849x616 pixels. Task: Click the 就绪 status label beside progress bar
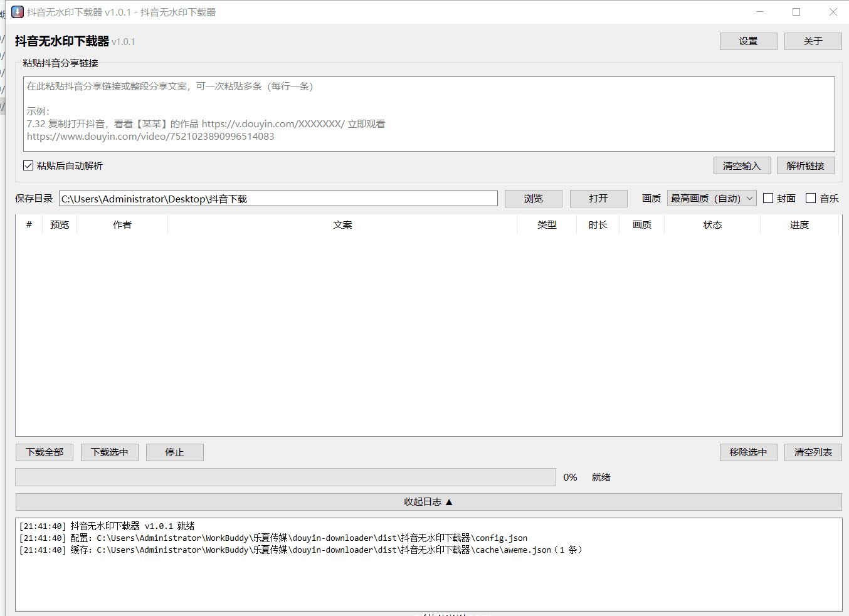point(601,478)
